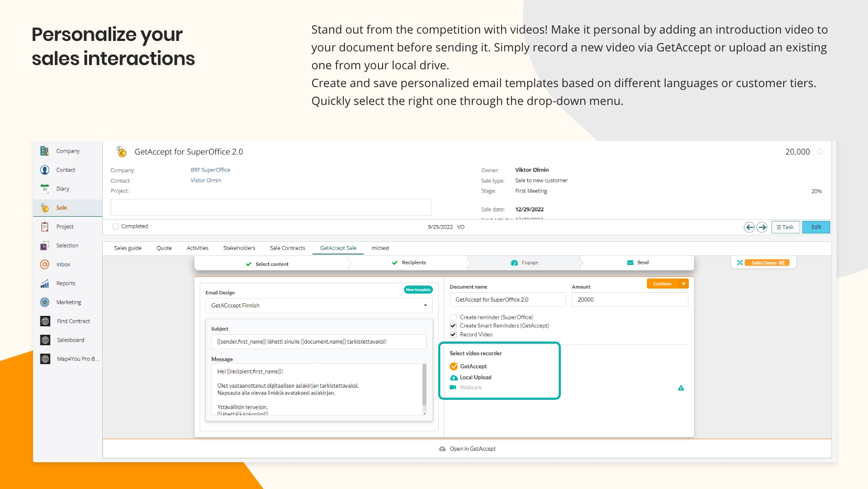This screenshot has width=868, height=489.
Task: Open the BRF SuperOffice company link
Action: (x=210, y=170)
